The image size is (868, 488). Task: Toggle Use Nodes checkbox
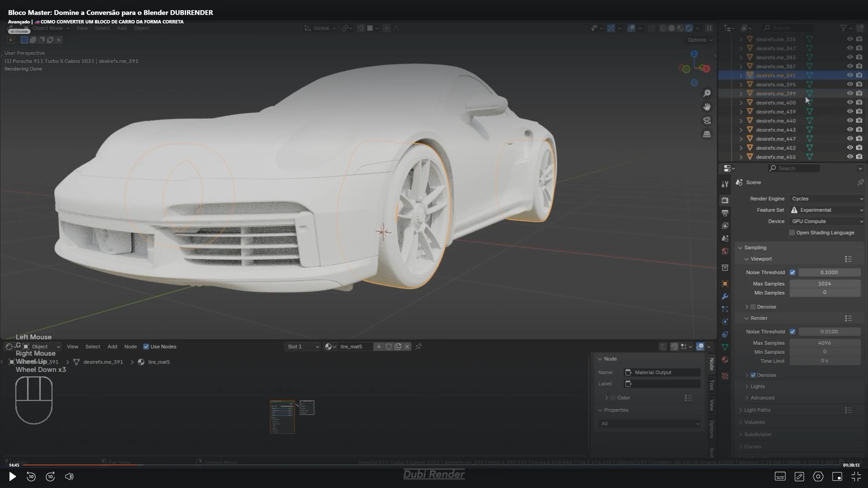pos(146,346)
